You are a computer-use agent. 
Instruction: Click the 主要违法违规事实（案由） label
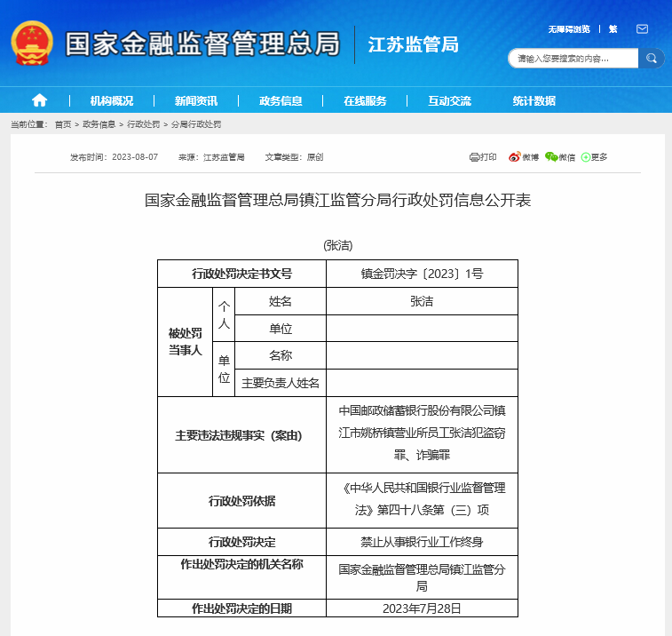[x=239, y=436]
